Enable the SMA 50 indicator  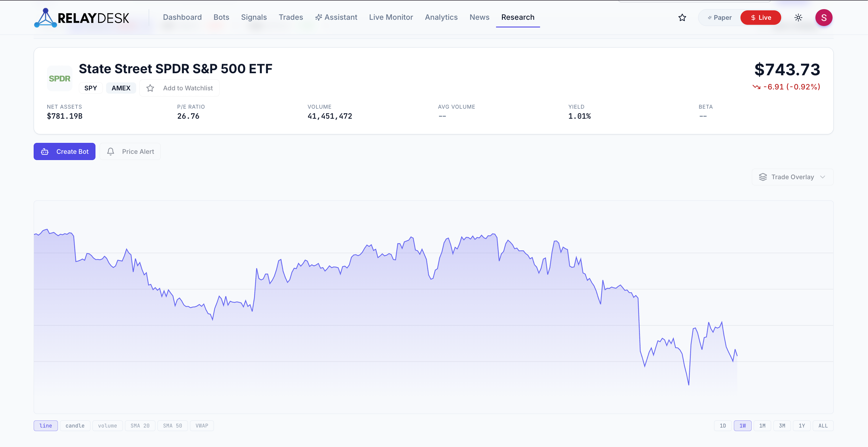point(173,425)
